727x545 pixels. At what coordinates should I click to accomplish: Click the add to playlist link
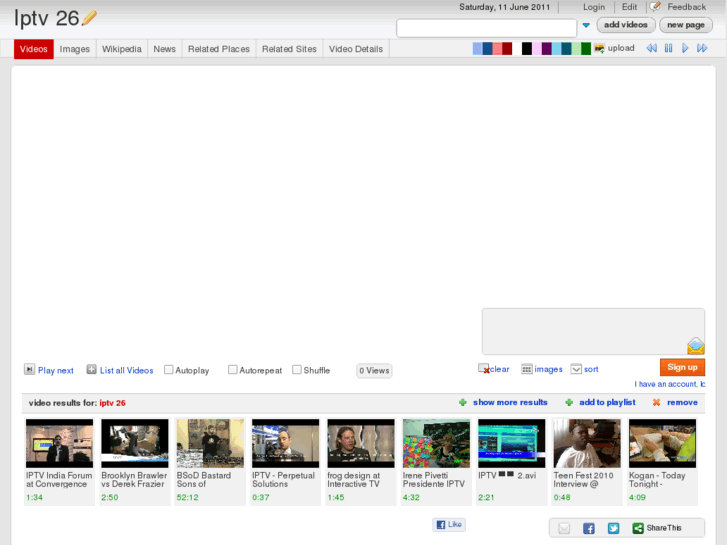point(607,402)
